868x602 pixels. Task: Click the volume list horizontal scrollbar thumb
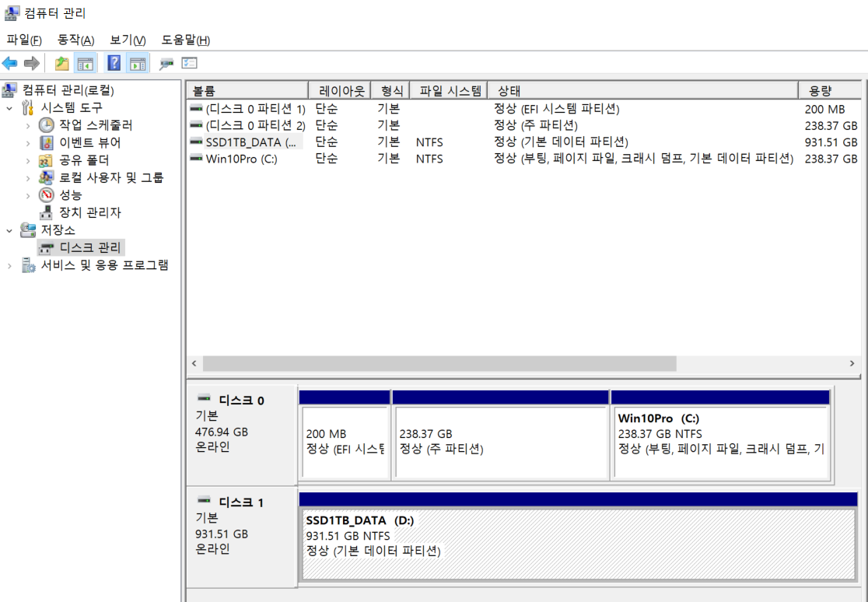point(439,363)
